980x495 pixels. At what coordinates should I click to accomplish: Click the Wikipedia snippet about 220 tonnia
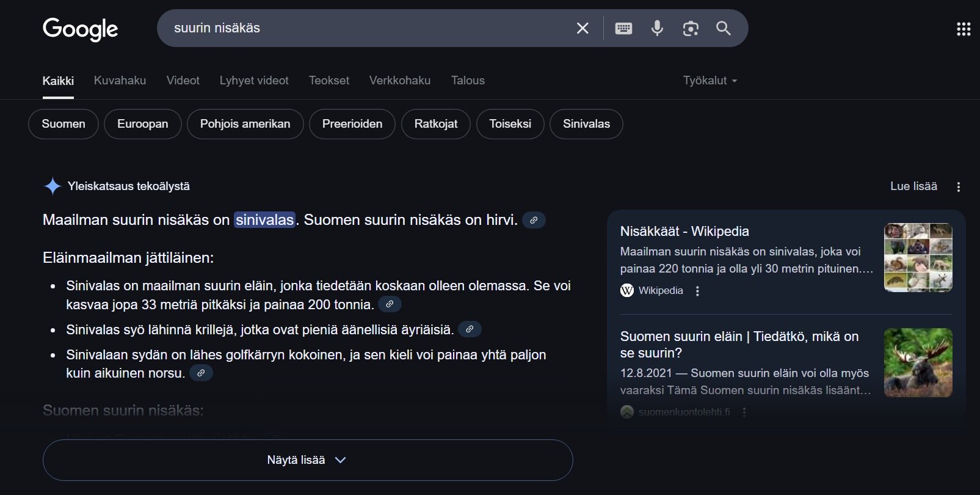(x=747, y=260)
